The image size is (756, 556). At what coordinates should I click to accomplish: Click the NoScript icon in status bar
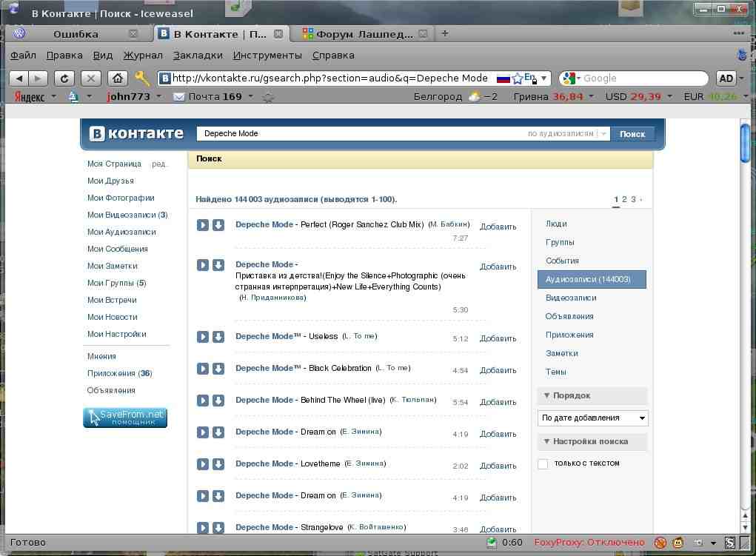[660, 543]
